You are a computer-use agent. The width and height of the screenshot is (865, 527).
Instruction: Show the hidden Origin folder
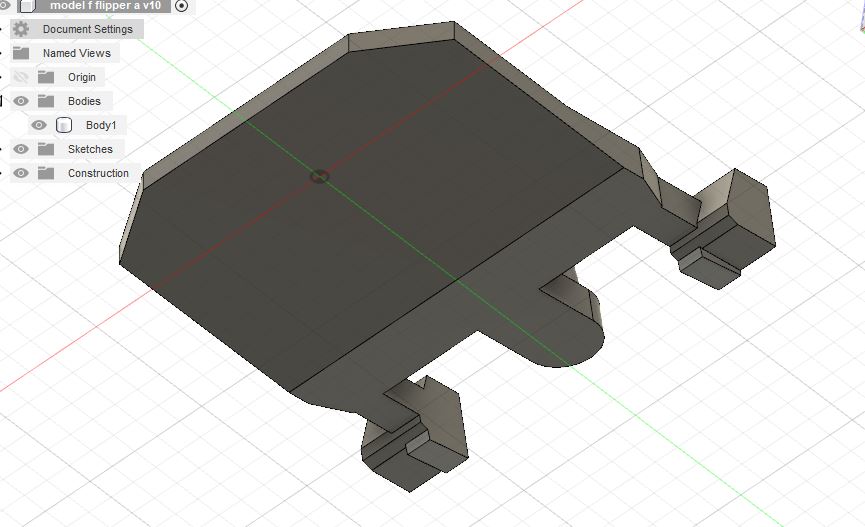[x=21, y=77]
